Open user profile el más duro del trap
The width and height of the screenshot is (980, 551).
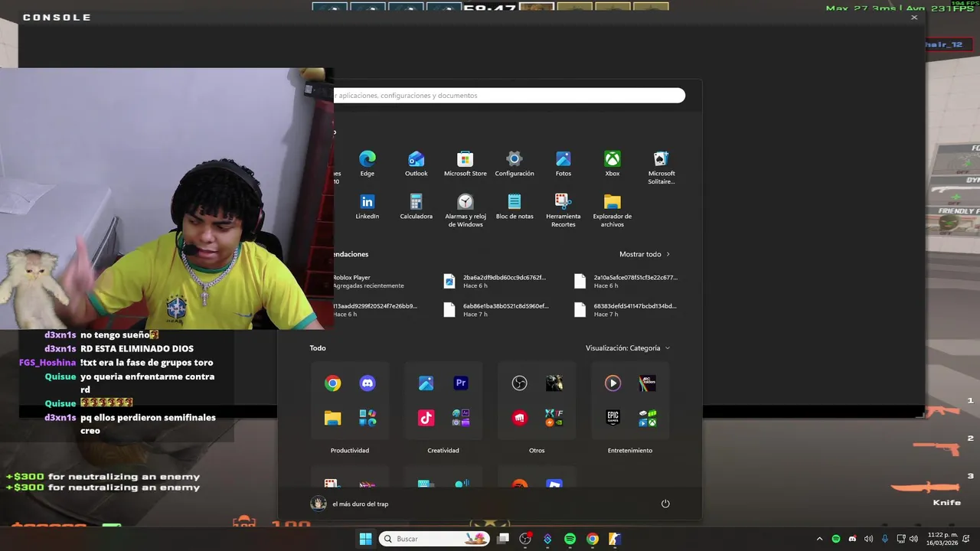[350, 504]
